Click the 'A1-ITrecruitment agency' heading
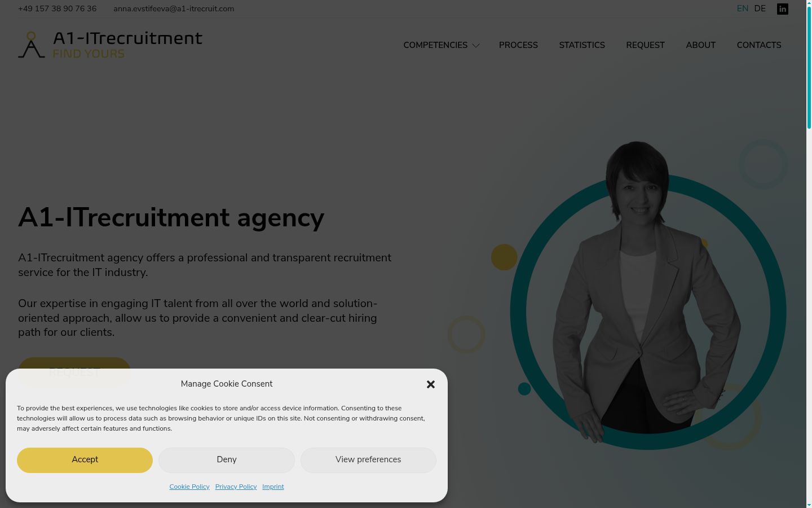Viewport: 812px width, 508px height. [x=171, y=218]
